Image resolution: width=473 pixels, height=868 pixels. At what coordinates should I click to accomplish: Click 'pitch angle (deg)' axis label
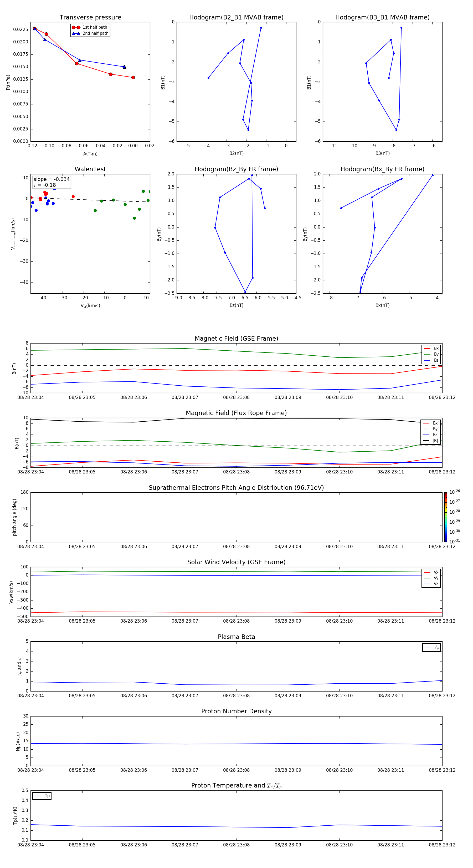pos(14,517)
